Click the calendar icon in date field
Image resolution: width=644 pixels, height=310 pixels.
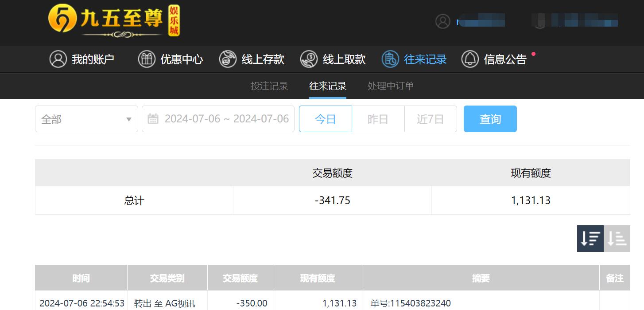(153, 119)
